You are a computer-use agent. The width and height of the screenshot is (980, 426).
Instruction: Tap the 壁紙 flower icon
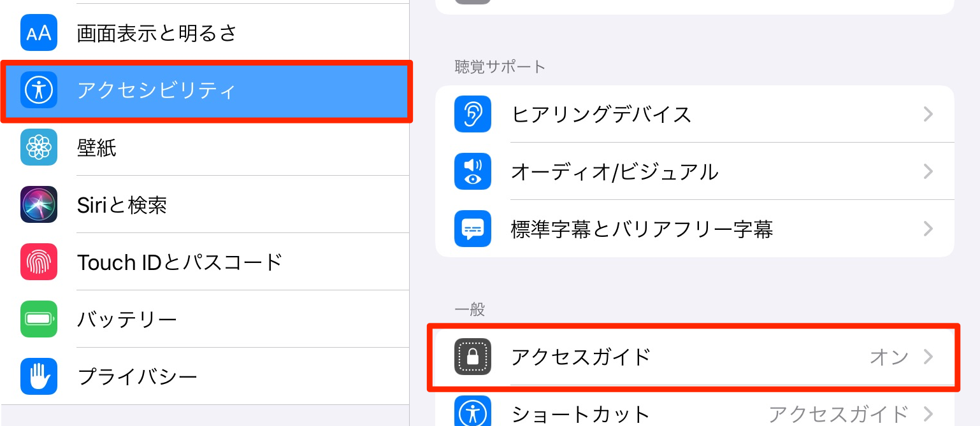[x=39, y=147]
